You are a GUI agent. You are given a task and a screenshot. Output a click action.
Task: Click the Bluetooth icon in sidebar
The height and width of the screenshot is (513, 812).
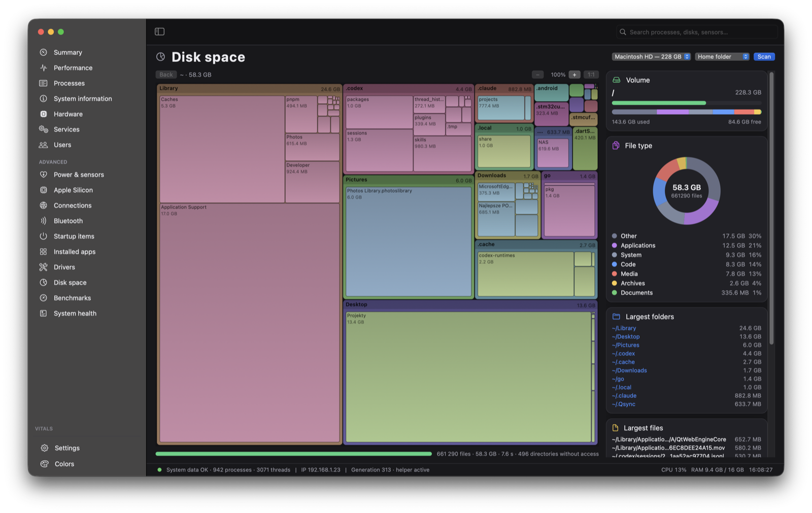(x=44, y=221)
